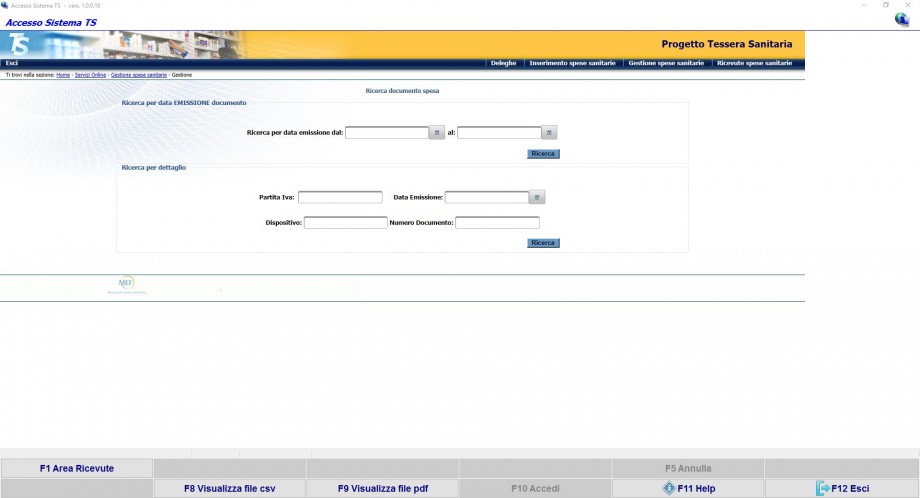Run Ricerca in the emission date section
Viewport: 920px width, 498px height.
tap(543, 154)
